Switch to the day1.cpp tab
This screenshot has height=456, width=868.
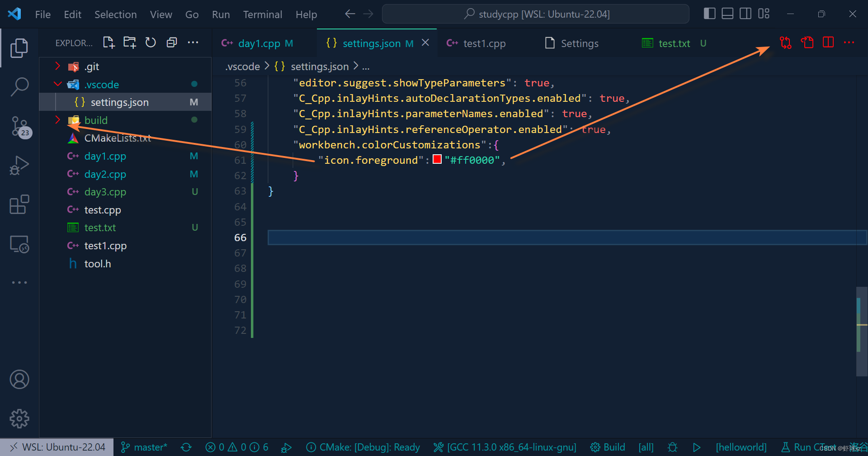[264, 43]
